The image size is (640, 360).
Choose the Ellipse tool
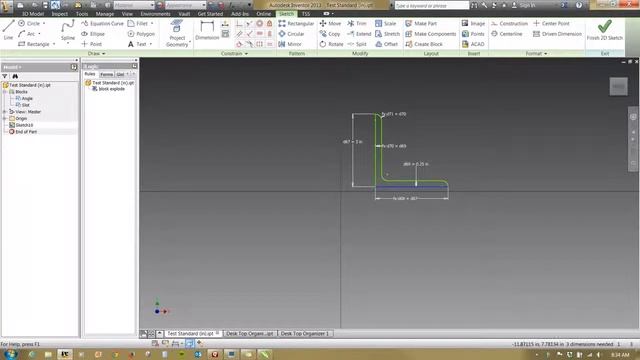(x=93, y=34)
